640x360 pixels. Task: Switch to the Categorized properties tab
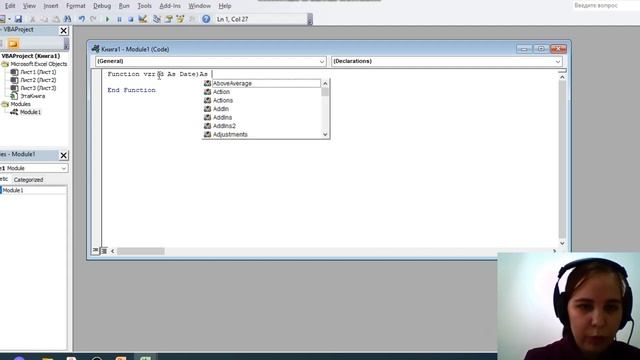coord(28,180)
